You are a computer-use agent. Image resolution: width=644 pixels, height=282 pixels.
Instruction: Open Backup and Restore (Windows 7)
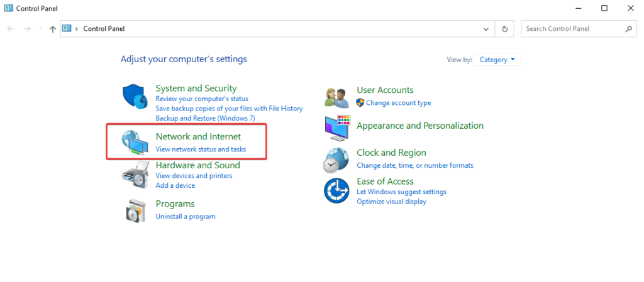pyautogui.click(x=206, y=118)
